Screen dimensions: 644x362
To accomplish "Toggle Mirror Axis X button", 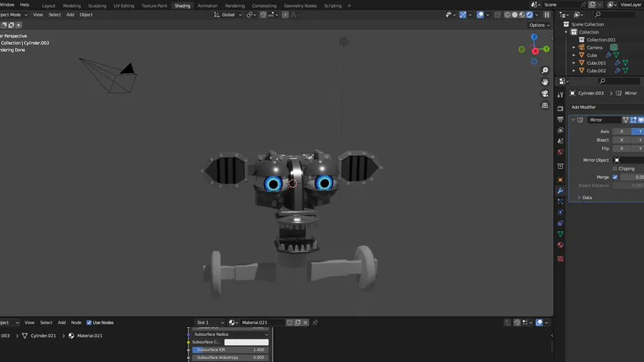I will point(621,132).
